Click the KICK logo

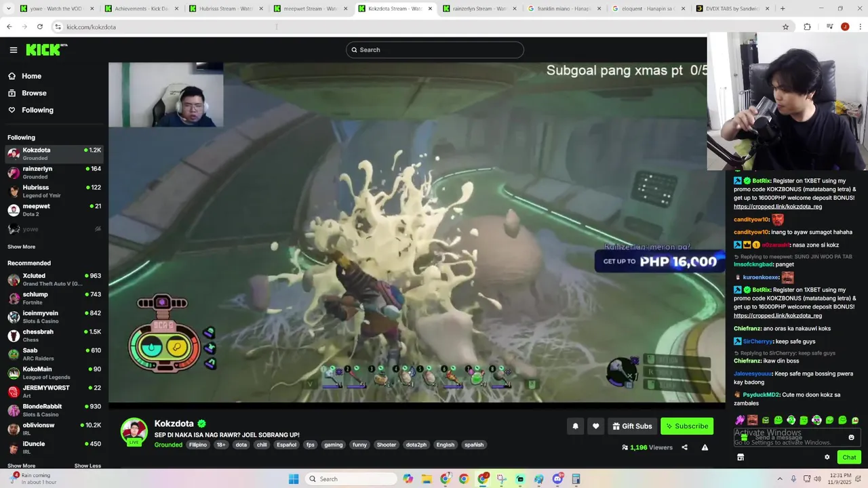(x=46, y=49)
